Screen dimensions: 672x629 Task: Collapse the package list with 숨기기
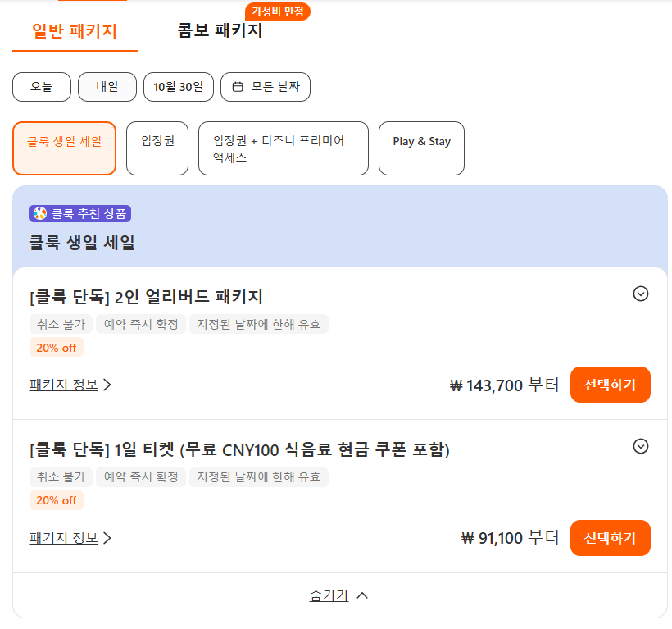(329, 595)
